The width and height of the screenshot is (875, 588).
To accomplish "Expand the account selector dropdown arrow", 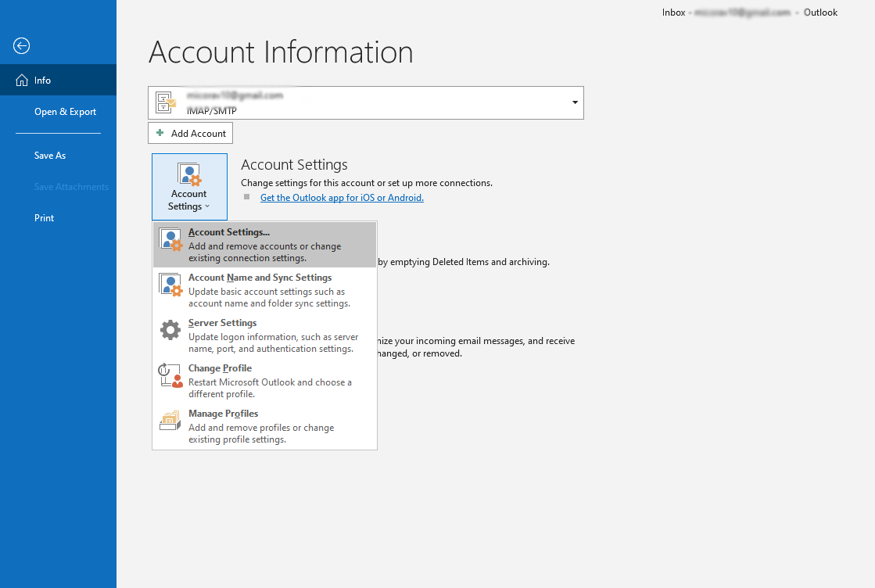I will pos(574,102).
